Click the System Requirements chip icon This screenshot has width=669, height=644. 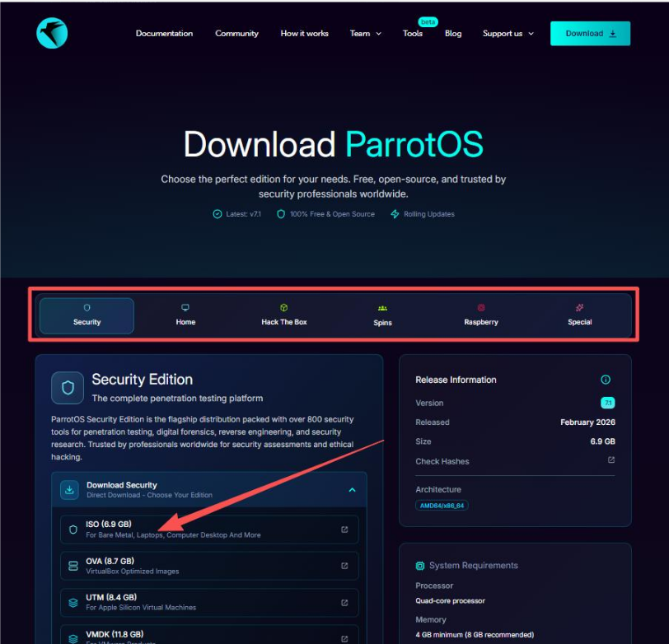click(420, 566)
